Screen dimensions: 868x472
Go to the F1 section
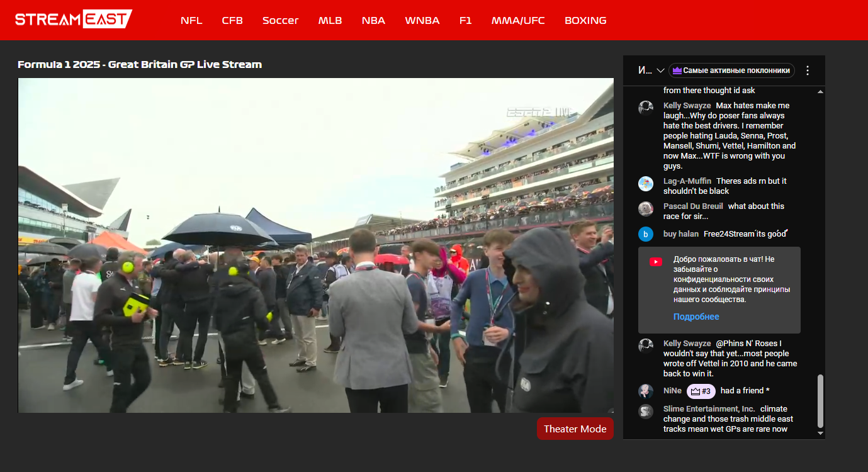point(465,20)
